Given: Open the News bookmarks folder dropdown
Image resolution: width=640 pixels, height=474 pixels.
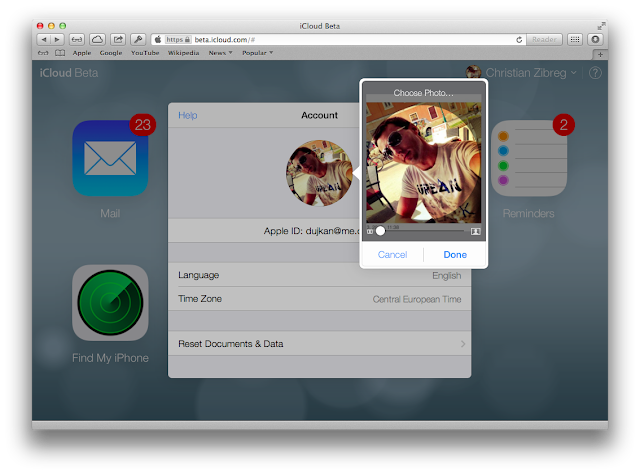Looking at the screenshot, I should point(220,53).
